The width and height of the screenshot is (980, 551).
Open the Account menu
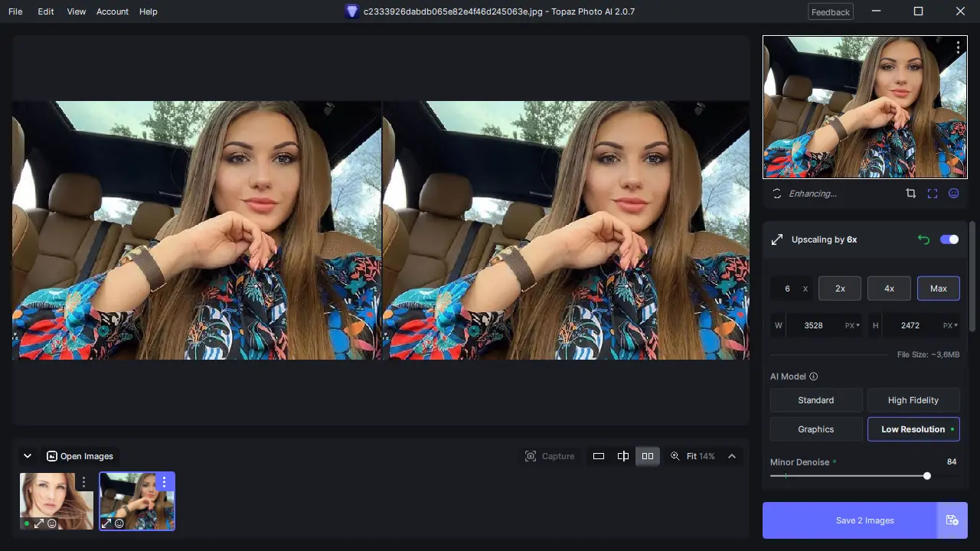tap(113, 11)
